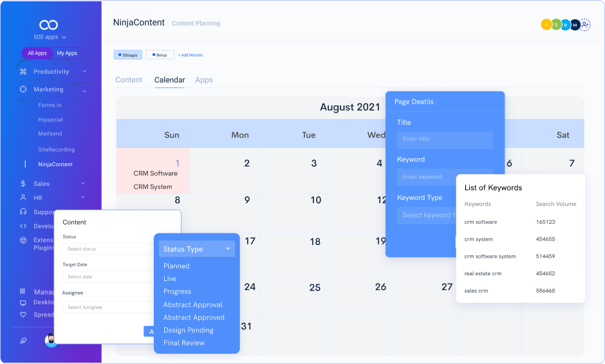Collapse the Marketing section chevron

coord(84,90)
